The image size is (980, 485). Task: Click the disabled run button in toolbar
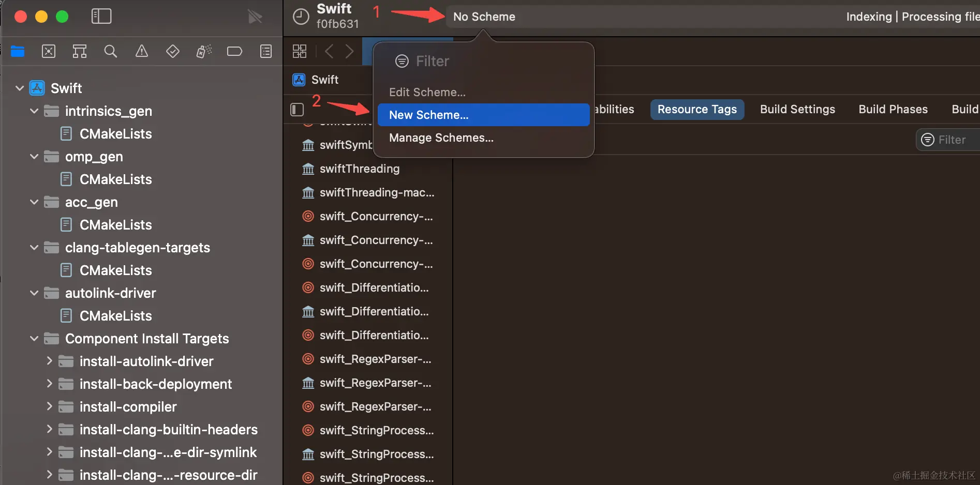pyautogui.click(x=255, y=17)
